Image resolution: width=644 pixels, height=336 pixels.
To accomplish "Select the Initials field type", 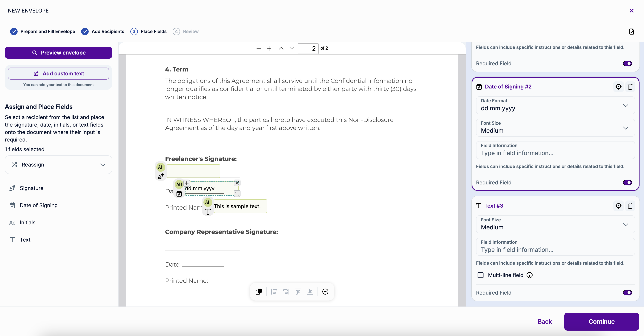I will click(x=27, y=223).
